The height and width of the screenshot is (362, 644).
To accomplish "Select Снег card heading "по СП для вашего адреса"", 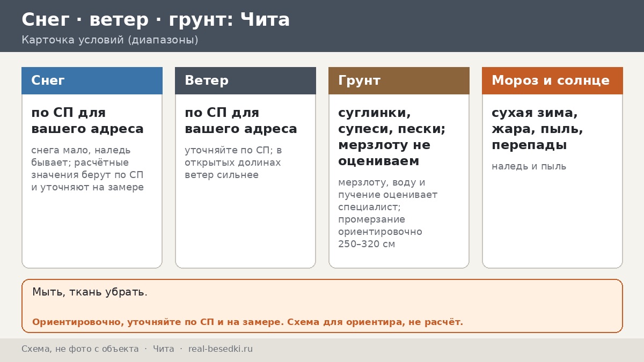I will tap(87, 121).
